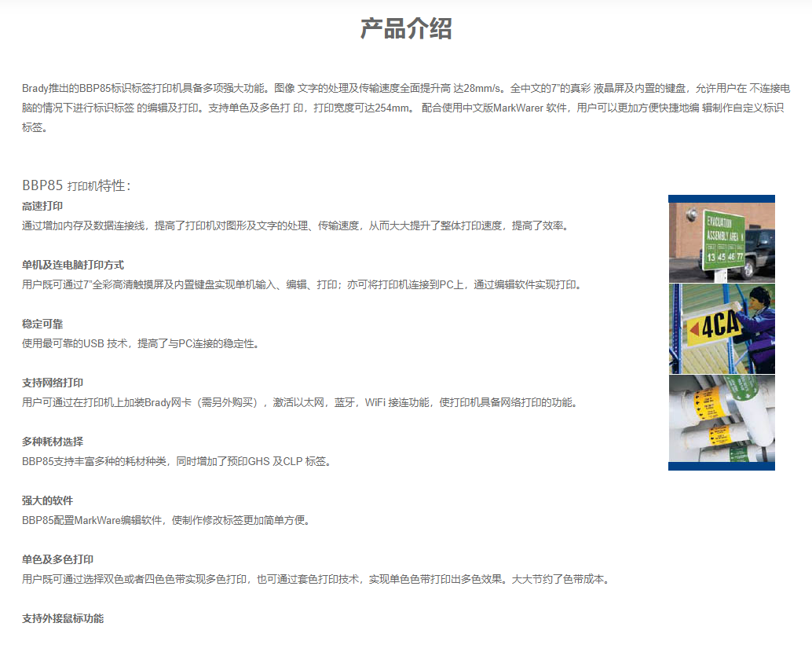The width and height of the screenshot is (812, 645).
Task: Click the intro paragraph starting with Brady推出的BBP85
Action: tap(406, 108)
